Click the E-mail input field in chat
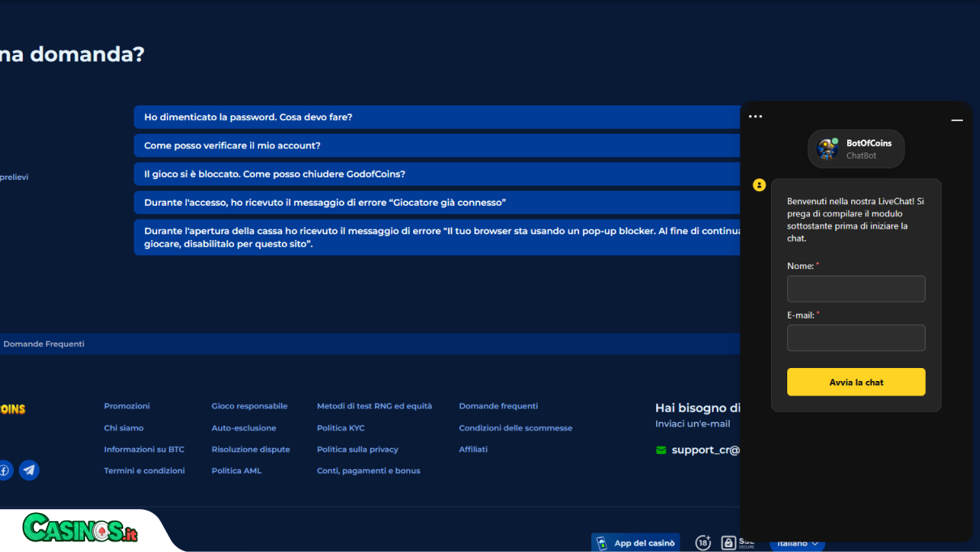Image resolution: width=980 pixels, height=552 pixels. [x=856, y=338]
